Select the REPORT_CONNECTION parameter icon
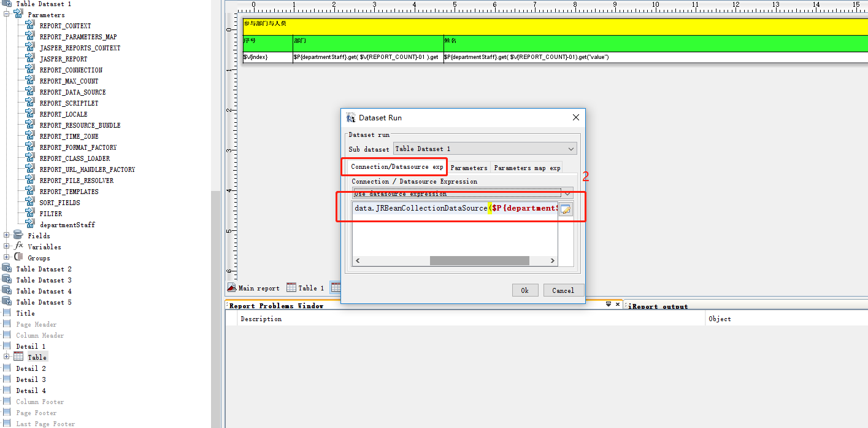Viewport: 868px width, 428px height. (x=29, y=70)
